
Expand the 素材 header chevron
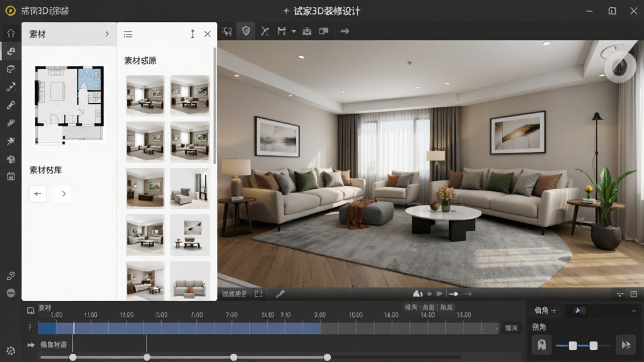(107, 34)
